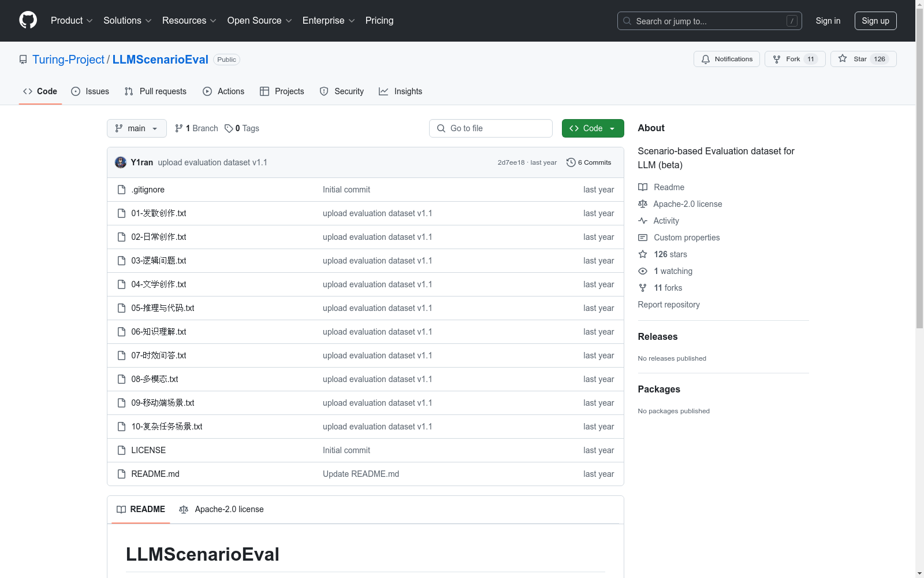This screenshot has height=578, width=924.
Task: Click the book icon next to Readme
Action: (643, 187)
